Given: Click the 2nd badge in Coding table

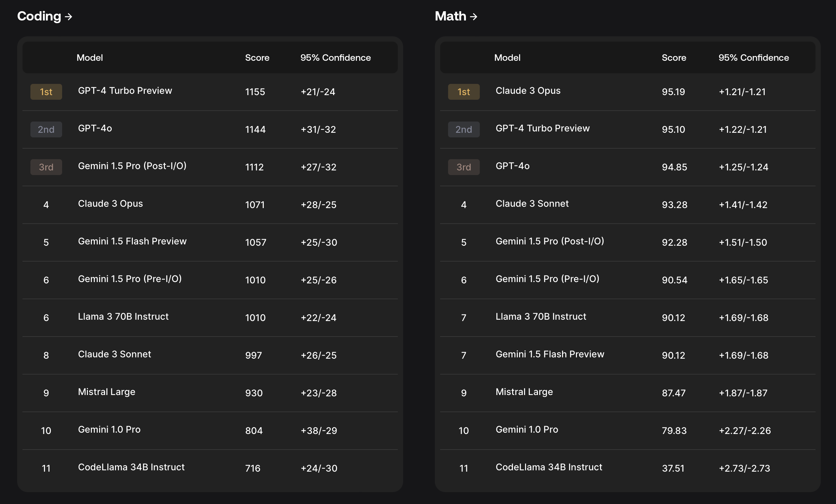Looking at the screenshot, I should [46, 129].
